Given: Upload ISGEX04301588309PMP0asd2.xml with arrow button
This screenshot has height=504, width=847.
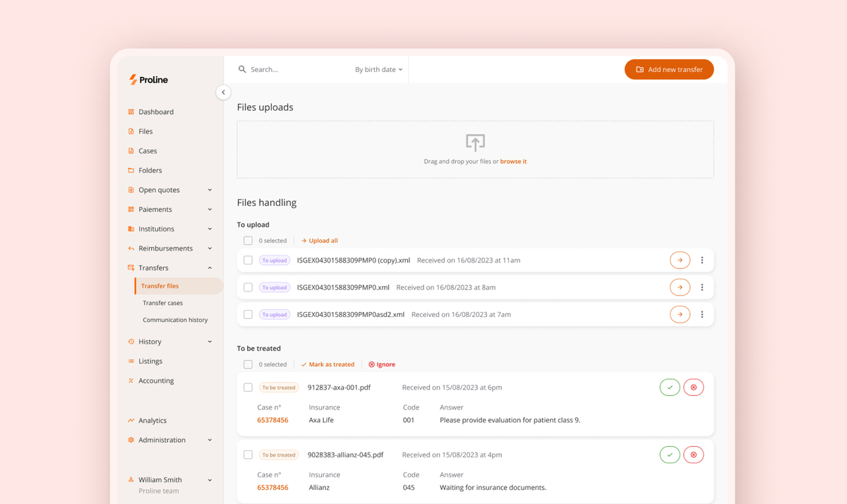Looking at the screenshot, I should click(680, 314).
